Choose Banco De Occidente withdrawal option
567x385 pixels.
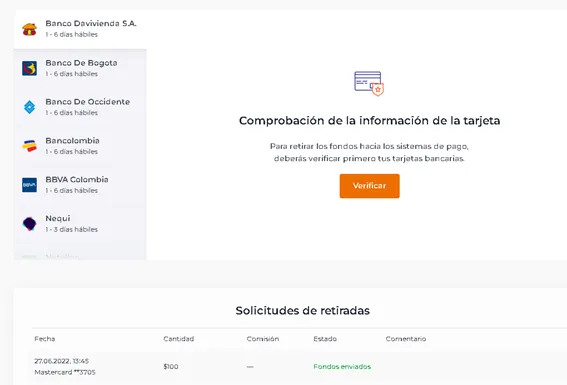[x=80, y=107]
